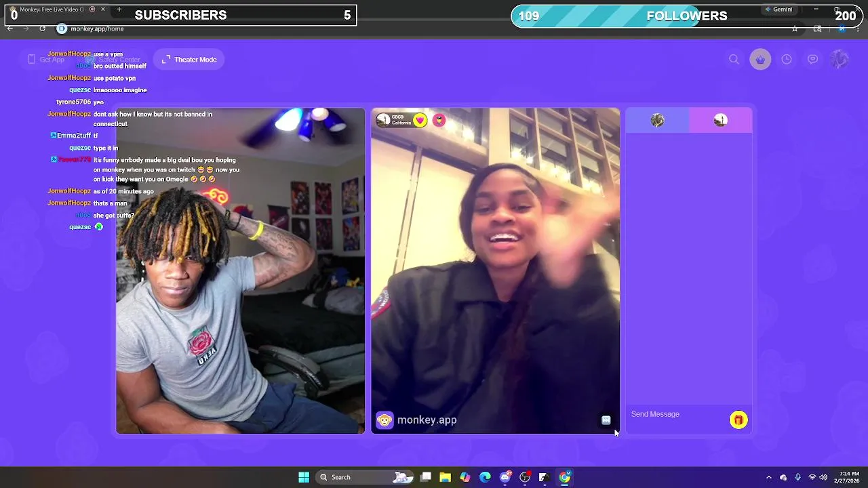Open the profile avatar in Monkey header

[x=840, y=60]
